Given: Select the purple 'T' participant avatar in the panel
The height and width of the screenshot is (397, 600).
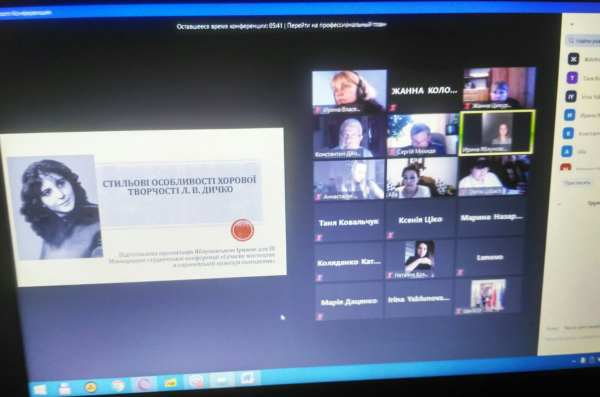Looking at the screenshot, I should point(572,78).
